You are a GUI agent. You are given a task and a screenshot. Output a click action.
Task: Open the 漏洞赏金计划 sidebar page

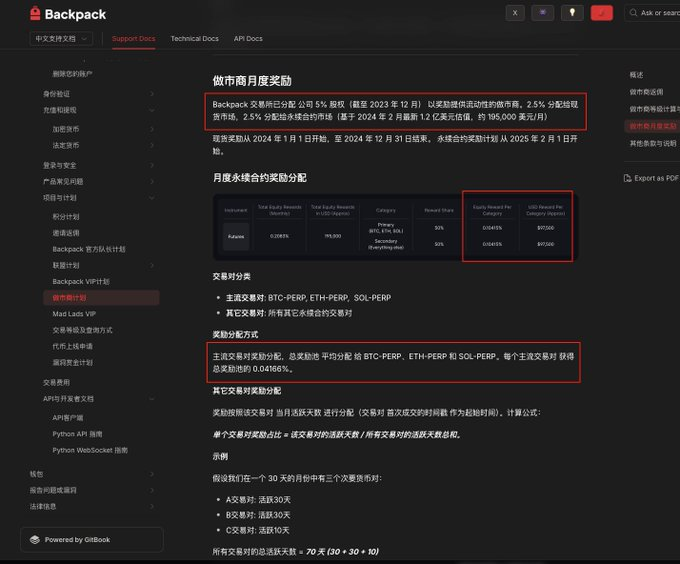[x=72, y=362]
